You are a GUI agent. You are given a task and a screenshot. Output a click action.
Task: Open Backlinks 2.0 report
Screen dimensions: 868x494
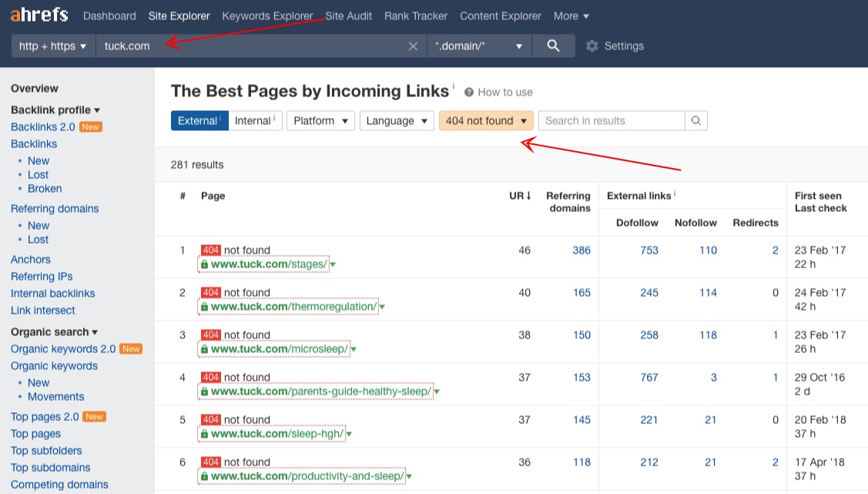click(x=42, y=127)
